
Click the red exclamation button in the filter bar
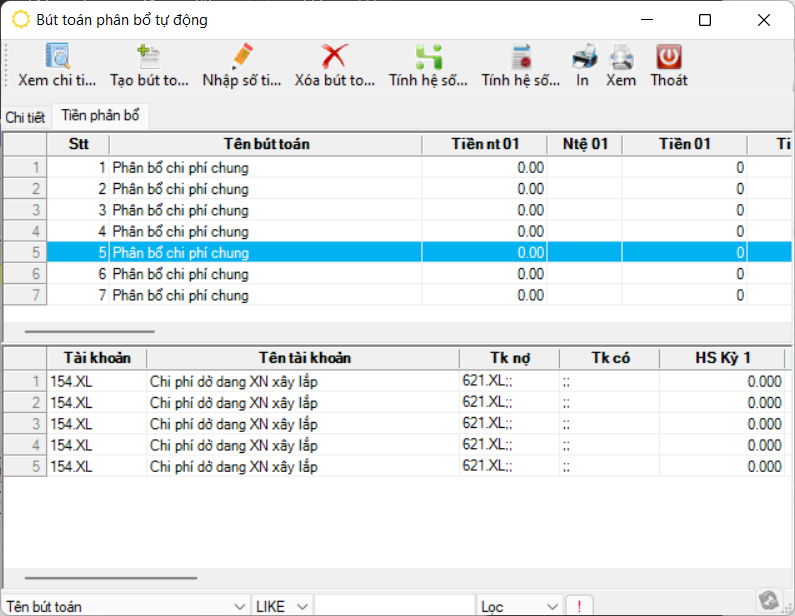click(578, 607)
